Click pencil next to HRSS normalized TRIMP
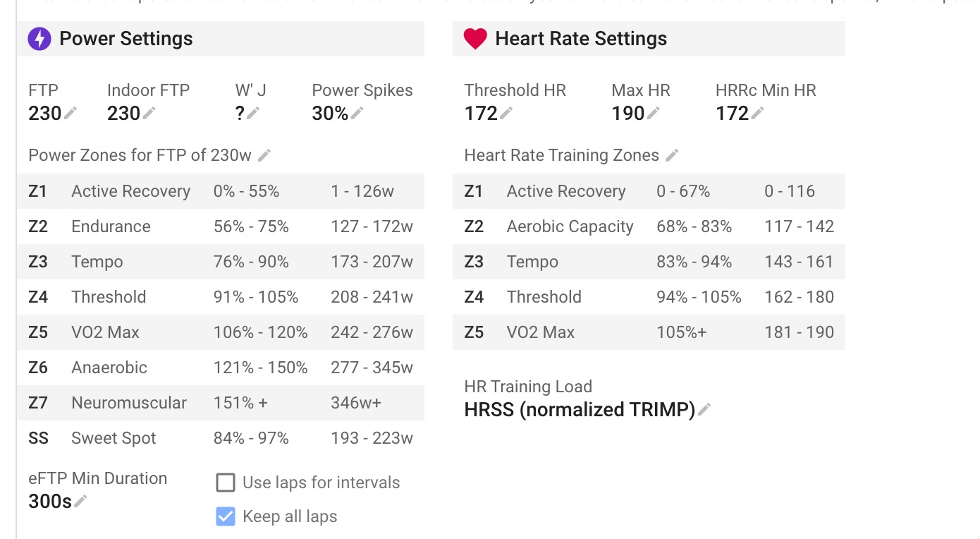The width and height of the screenshot is (980, 539). click(704, 409)
